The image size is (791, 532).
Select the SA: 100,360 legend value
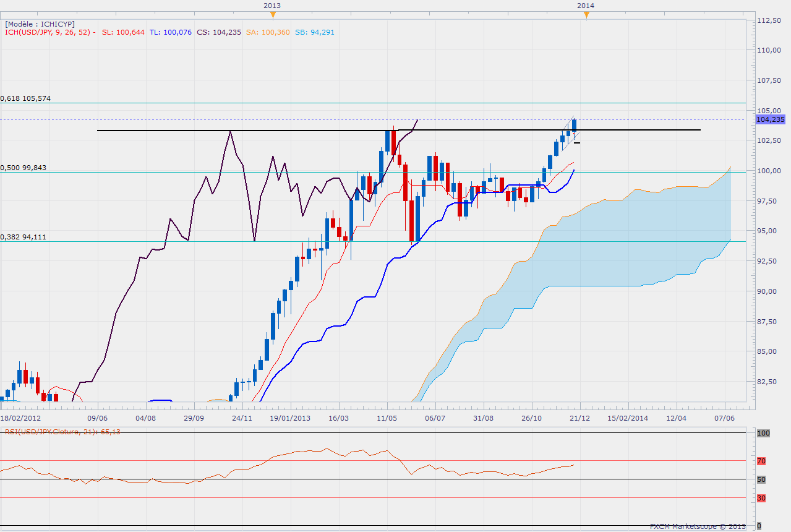tap(267, 32)
